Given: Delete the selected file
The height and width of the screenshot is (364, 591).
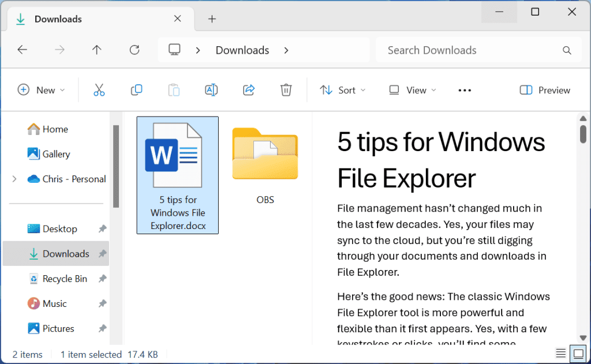Looking at the screenshot, I should (x=285, y=90).
